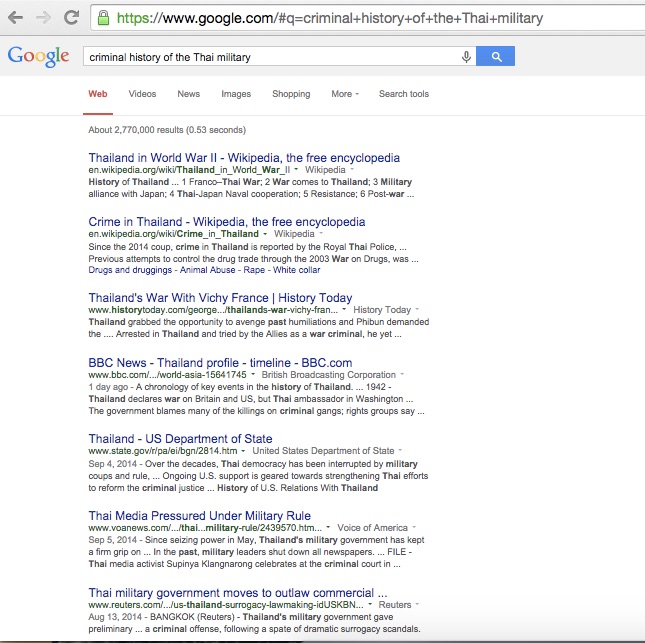Expand arrow next to British Broadcasting Corporation
This screenshot has width=645, height=643.
(x=402, y=374)
